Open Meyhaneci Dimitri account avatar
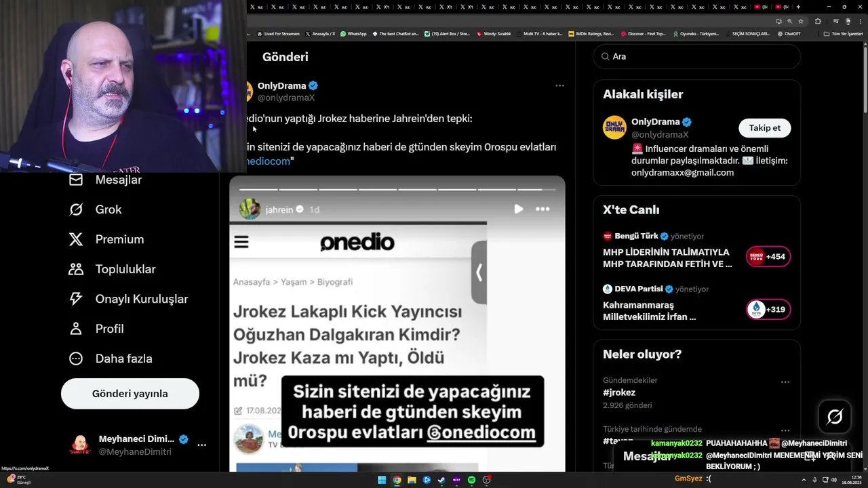The width and height of the screenshot is (868, 488). (80, 445)
